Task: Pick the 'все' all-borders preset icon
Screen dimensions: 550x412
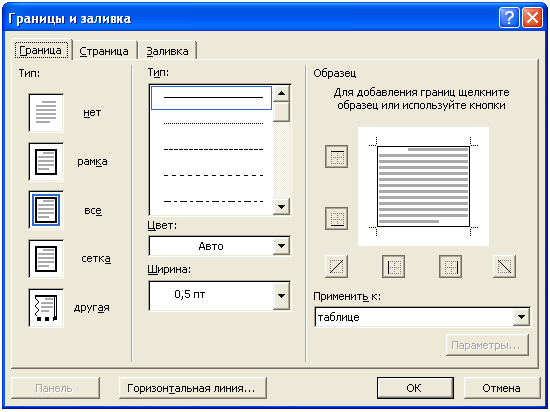Action: click(46, 210)
